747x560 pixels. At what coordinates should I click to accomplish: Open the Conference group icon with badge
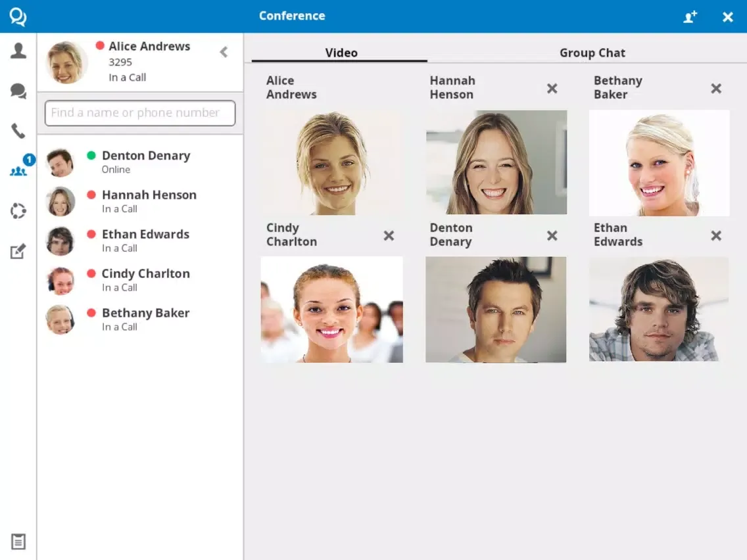[x=19, y=170]
